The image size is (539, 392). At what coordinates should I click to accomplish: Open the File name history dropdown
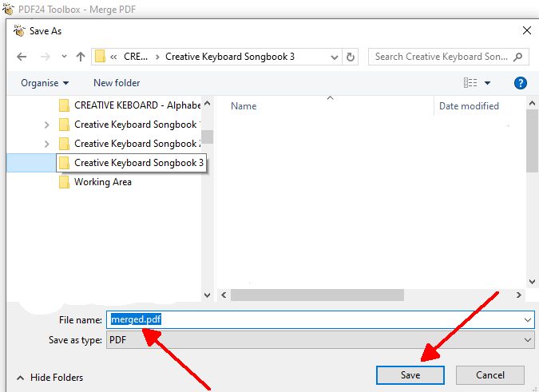click(x=528, y=319)
